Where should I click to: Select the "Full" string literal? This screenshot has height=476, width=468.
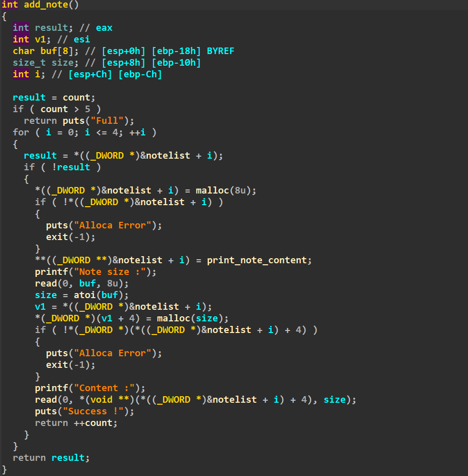click(107, 121)
